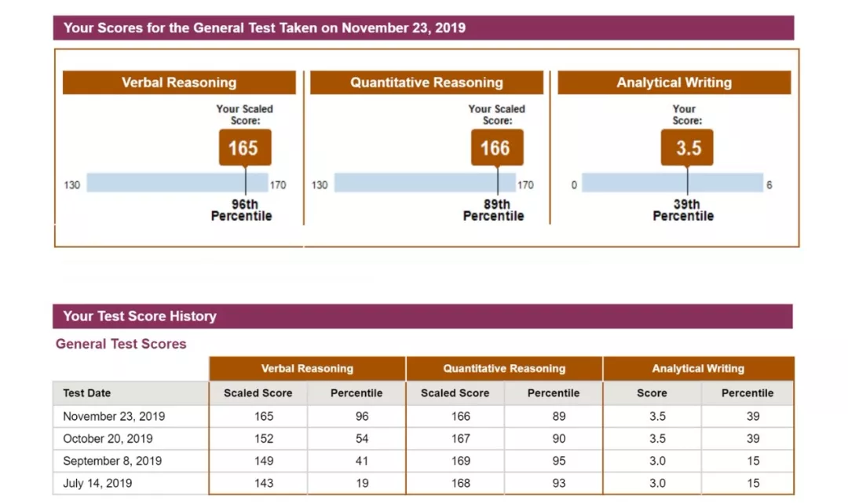Screen dimensions: 848x504
Task: Select the July 14, 2019 test date row
Action: 97,484
